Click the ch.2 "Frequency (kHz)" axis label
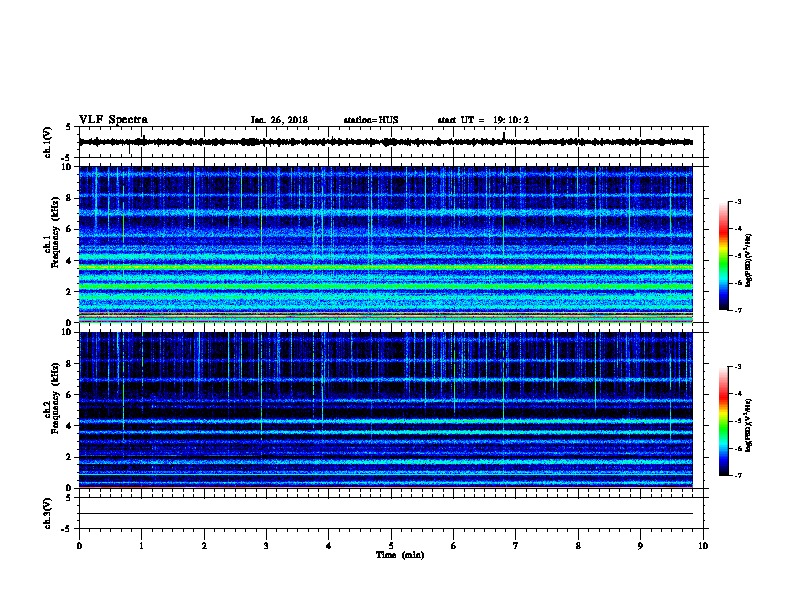Screen dimensions: 792x612 [x=55, y=398]
